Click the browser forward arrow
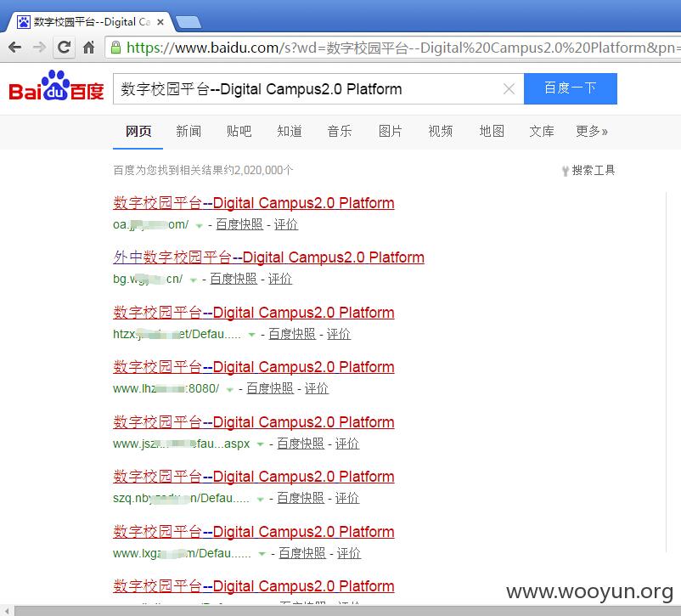The width and height of the screenshot is (681, 616). pos(39,47)
